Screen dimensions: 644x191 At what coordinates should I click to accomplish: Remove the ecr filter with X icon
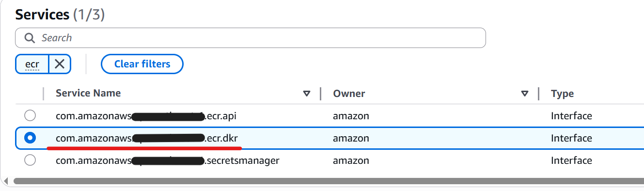[60, 64]
